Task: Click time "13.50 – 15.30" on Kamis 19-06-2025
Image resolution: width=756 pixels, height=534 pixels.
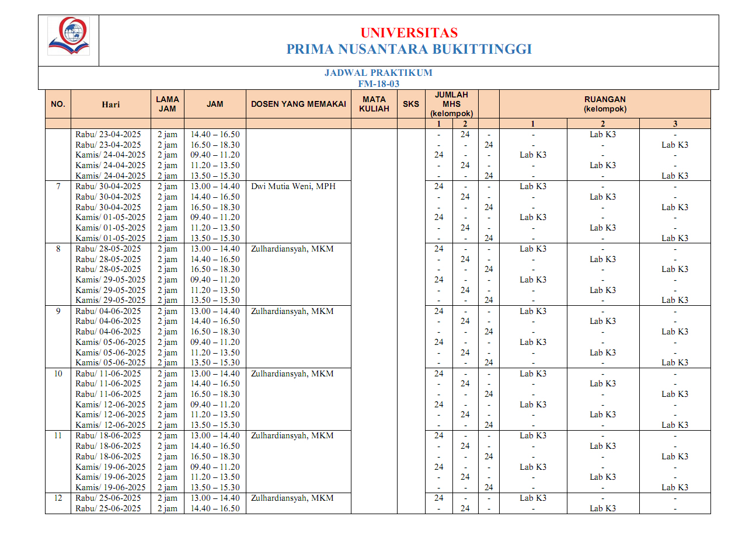Action: click(x=215, y=487)
